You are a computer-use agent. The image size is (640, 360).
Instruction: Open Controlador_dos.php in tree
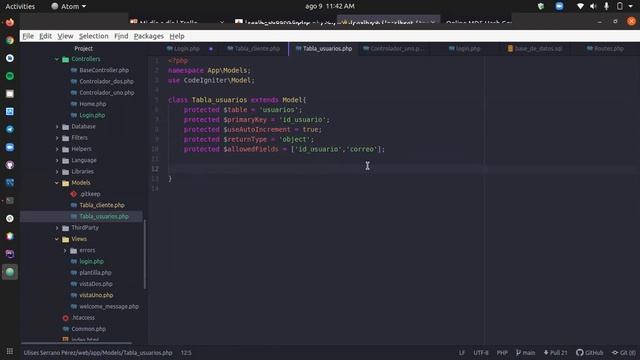107,82
